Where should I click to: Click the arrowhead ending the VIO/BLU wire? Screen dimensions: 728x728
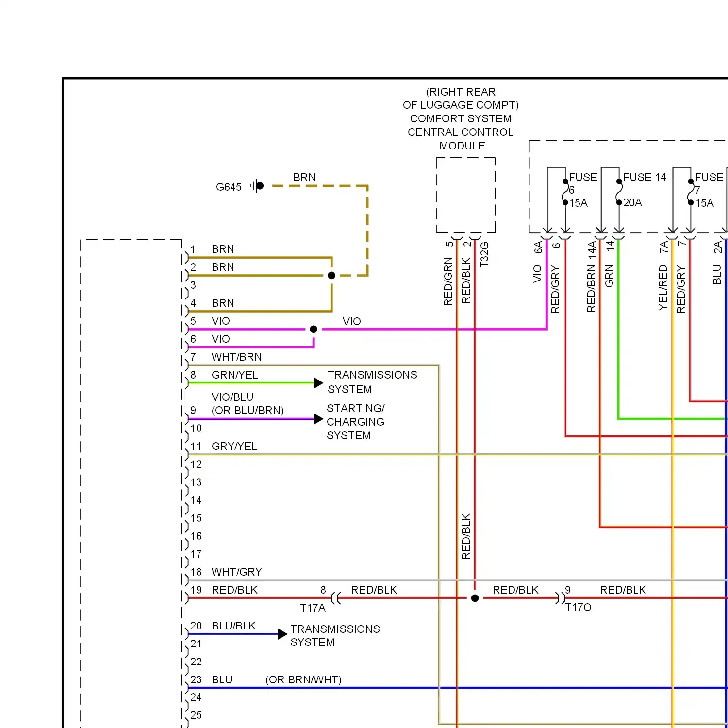click(x=318, y=419)
